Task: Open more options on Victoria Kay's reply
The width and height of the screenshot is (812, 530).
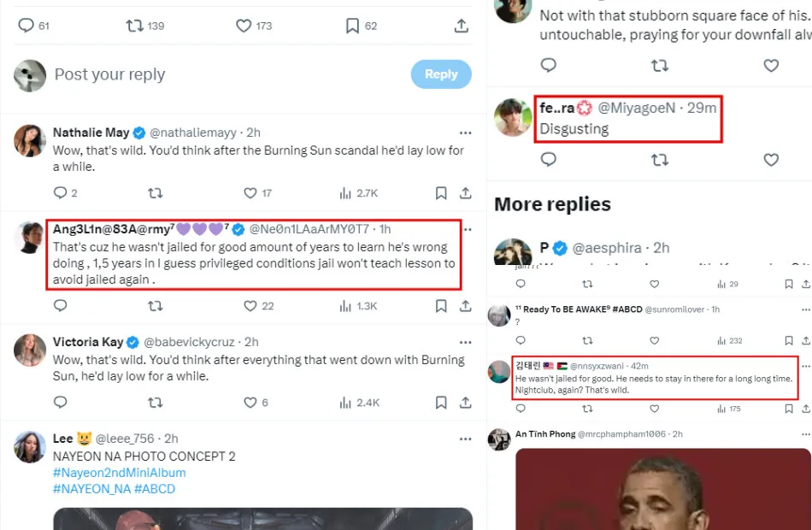Action: [465, 342]
